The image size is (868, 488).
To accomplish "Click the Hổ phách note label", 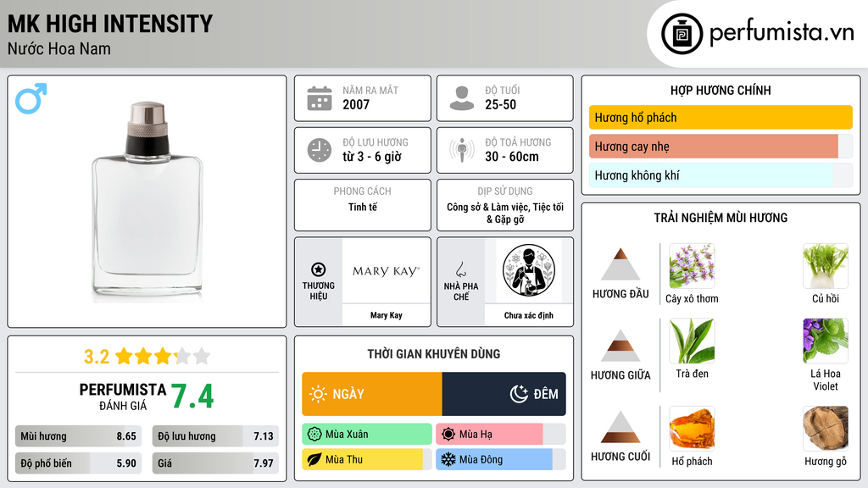I will tap(692, 461).
